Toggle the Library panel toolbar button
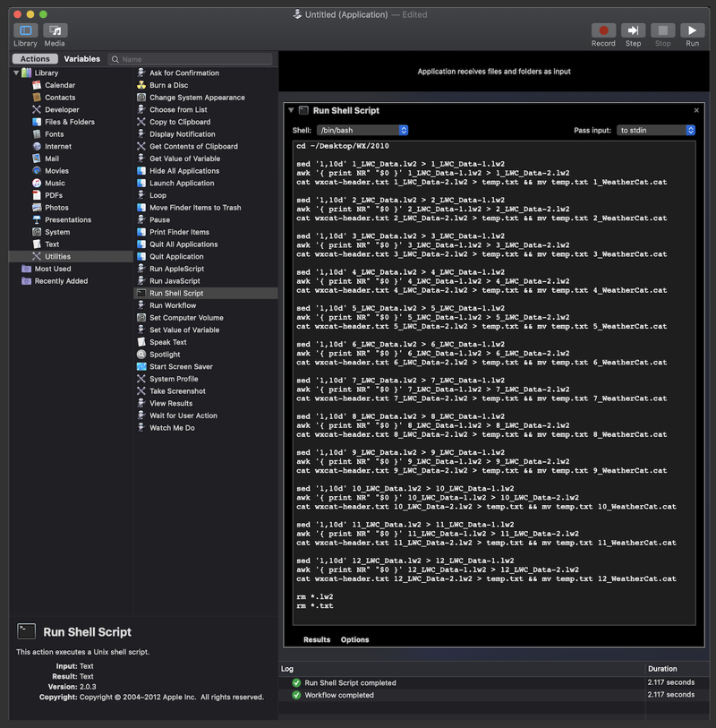Image resolution: width=716 pixels, height=728 pixels. tap(26, 30)
